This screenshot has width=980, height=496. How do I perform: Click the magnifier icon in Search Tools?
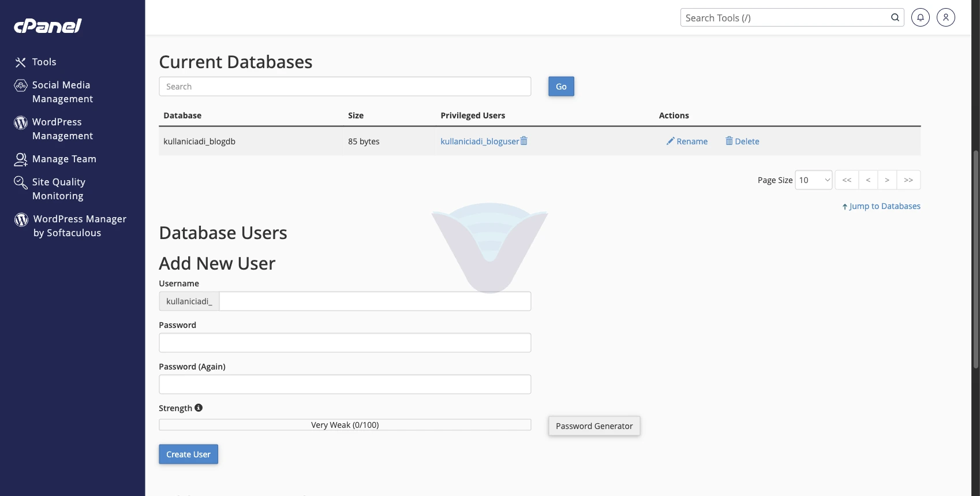tap(895, 17)
